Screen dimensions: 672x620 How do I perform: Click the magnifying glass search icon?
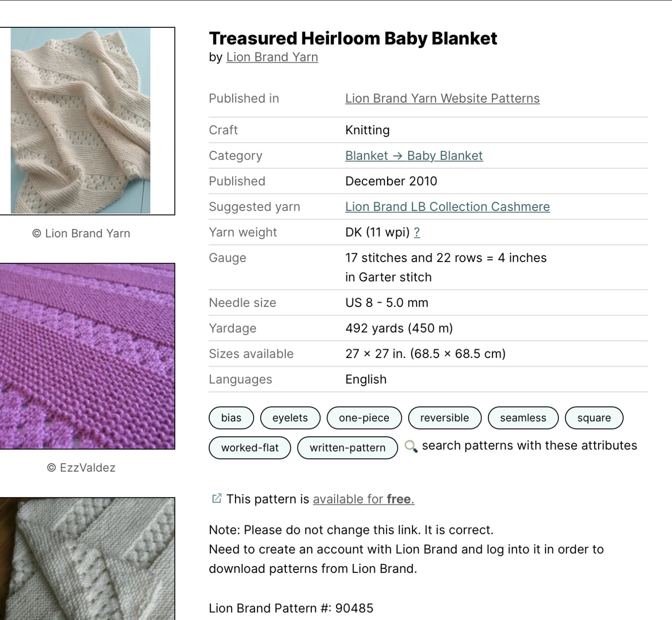click(411, 446)
